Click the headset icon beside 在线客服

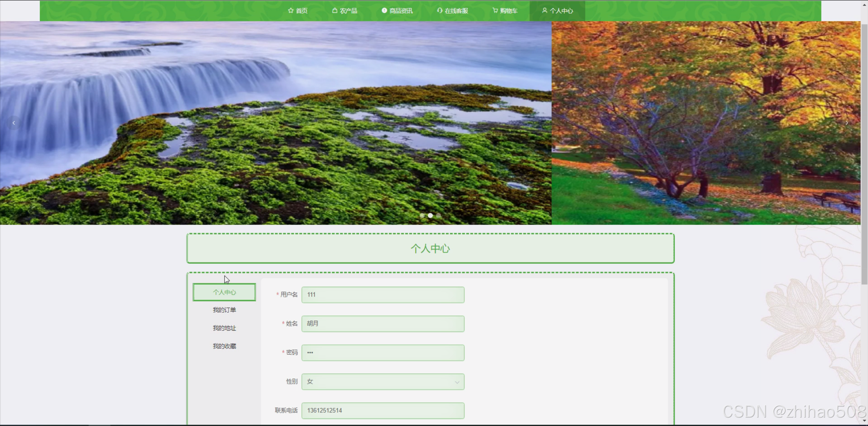click(440, 11)
